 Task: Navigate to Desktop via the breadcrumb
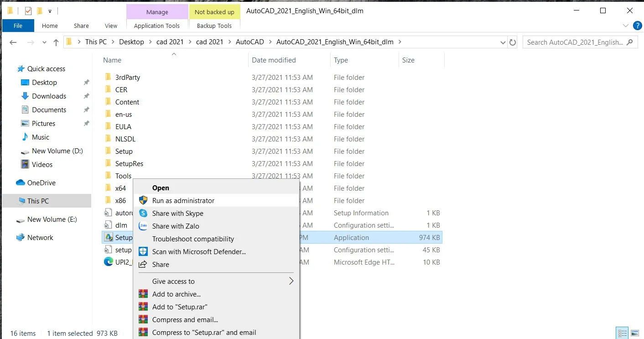[x=131, y=42]
